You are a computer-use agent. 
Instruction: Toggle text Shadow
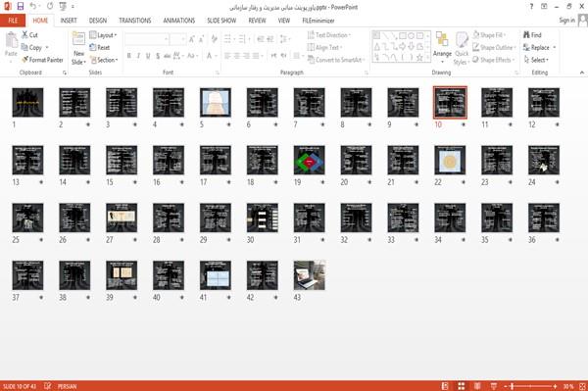(158, 56)
